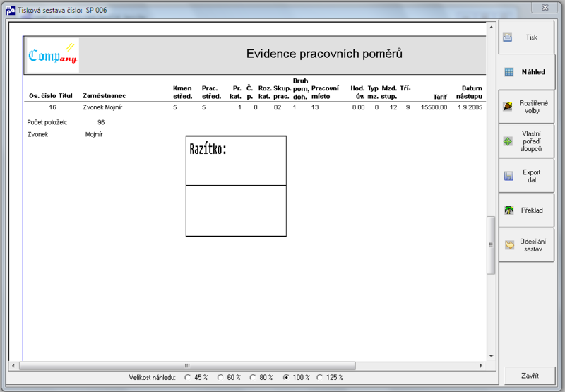Click the Zaměstnanec column header

coord(104,96)
